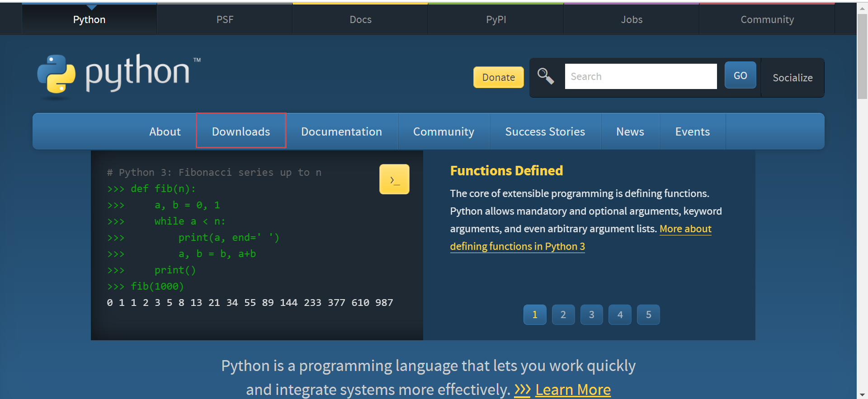Click the magnifying glass search icon
The image size is (868, 399).
pos(546,76)
